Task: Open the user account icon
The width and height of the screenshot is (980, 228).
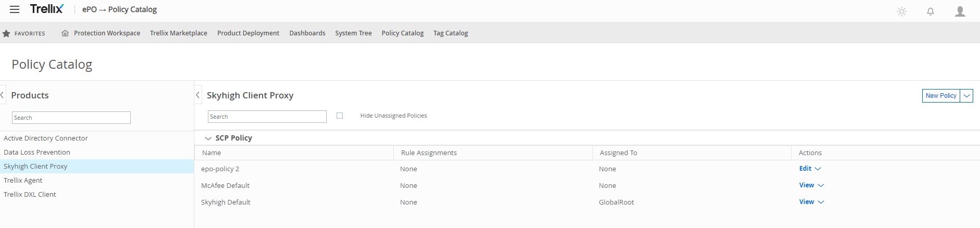Action: (960, 11)
